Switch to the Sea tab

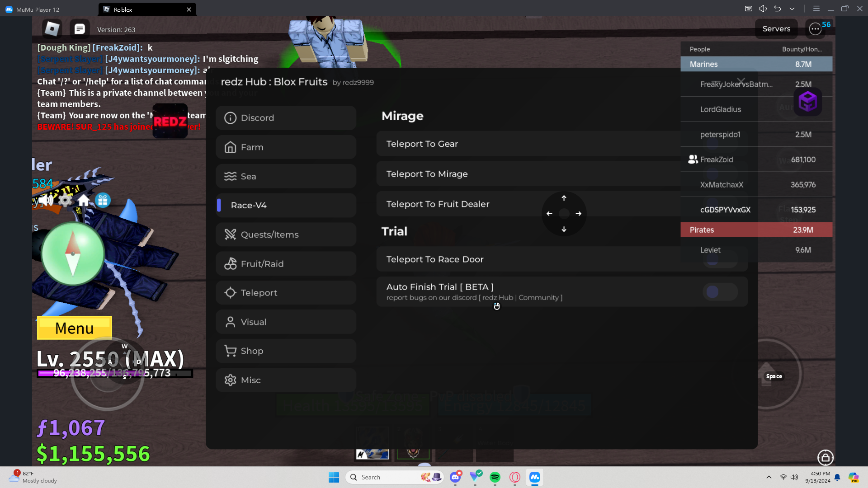click(x=286, y=176)
